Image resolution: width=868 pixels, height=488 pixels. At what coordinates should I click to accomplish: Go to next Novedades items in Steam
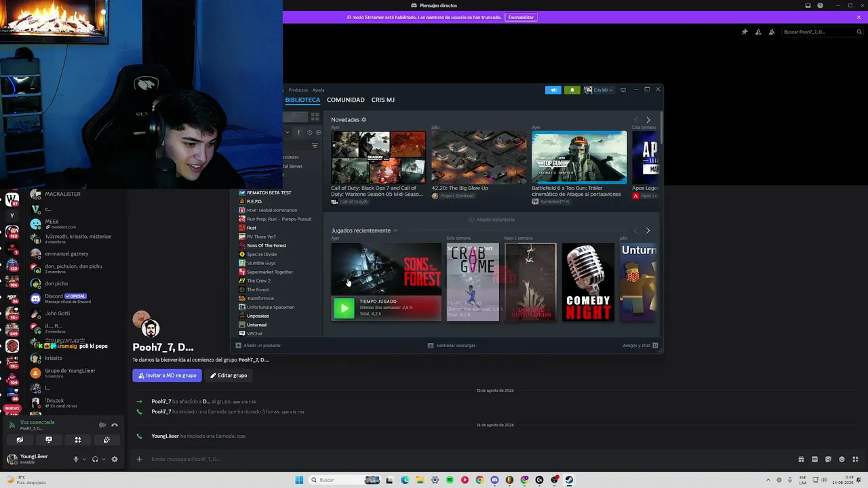click(x=648, y=120)
